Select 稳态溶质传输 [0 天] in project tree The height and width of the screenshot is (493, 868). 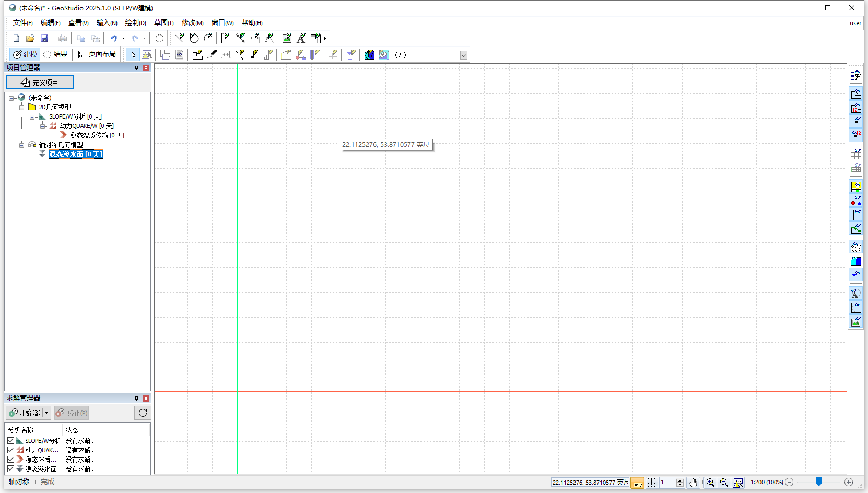97,136
